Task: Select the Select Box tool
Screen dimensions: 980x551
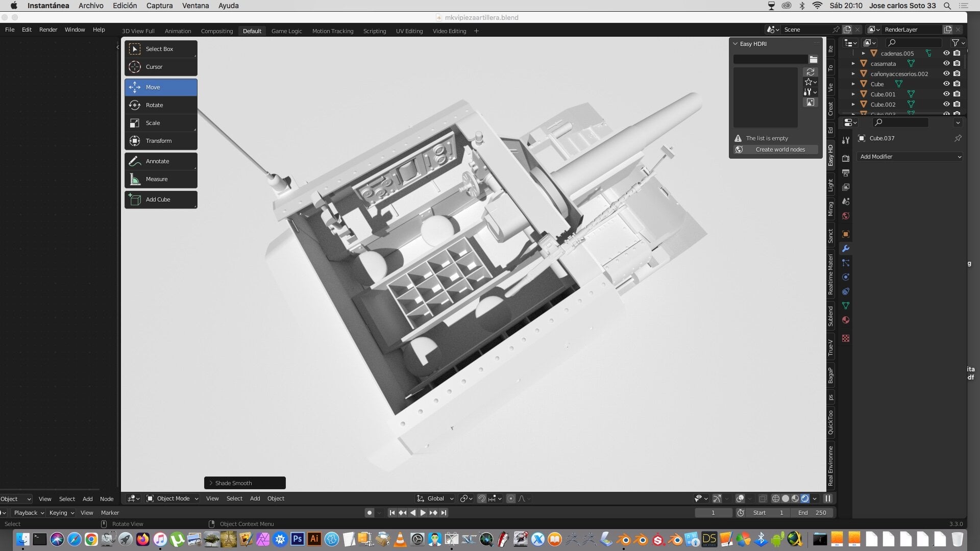Action: [x=161, y=49]
